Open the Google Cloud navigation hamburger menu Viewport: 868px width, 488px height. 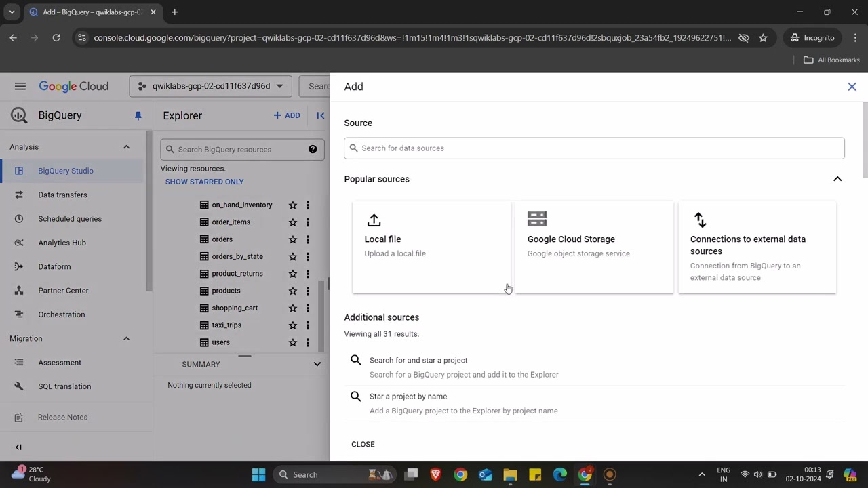coord(20,86)
